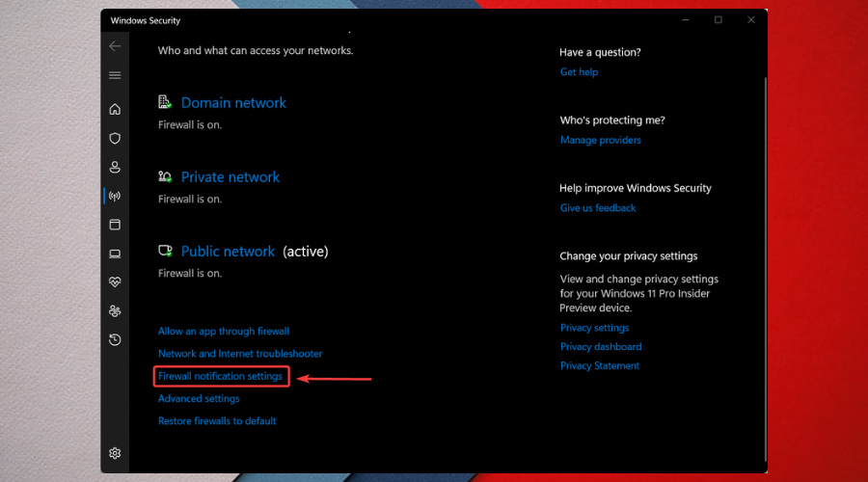Go to Home in sidebar

click(115, 109)
